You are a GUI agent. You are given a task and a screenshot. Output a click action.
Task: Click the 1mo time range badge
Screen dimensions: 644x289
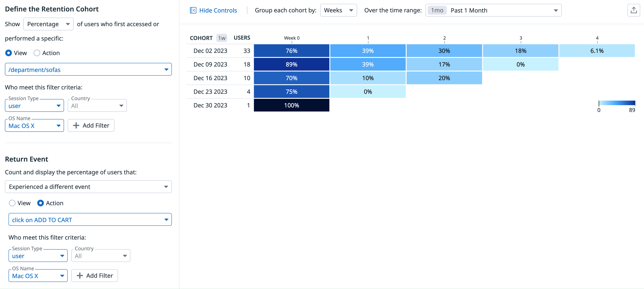pos(437,10)
